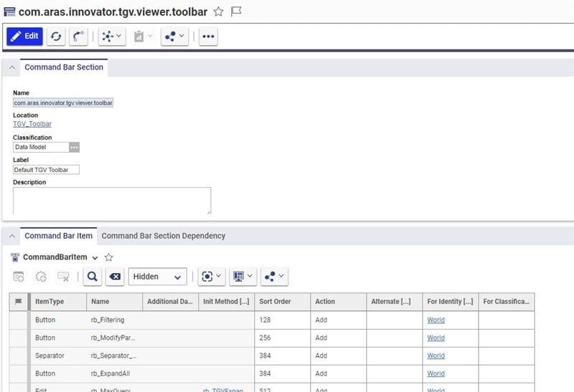Clear search criteria with the backspace icon

point(114,277)
